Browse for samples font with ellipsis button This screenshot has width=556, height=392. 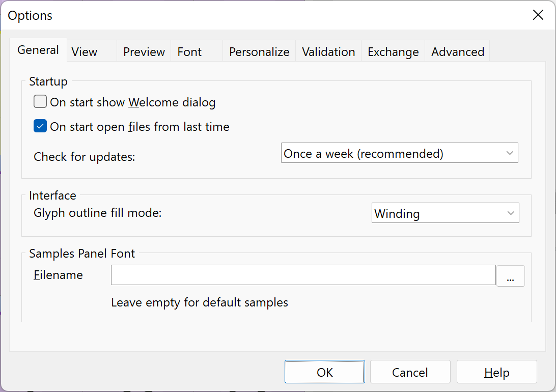pyautogui.click(x=510, y=276)
